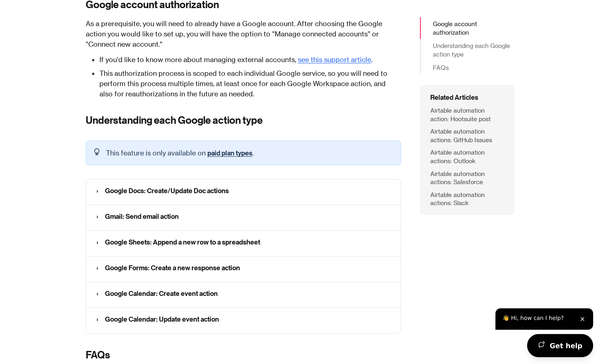
Task: Click the Google Forms: Create a new response title
Action: pos(172,268)
